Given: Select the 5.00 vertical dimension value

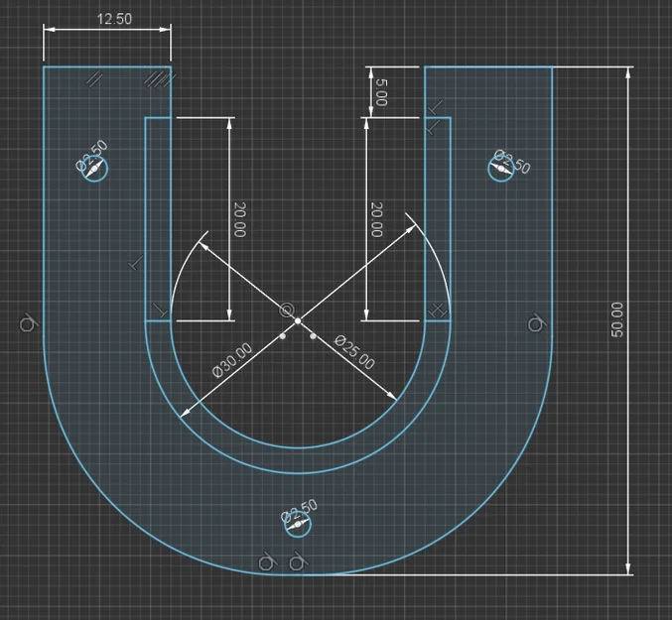Looking at the screenshot, I should point(381,92).
